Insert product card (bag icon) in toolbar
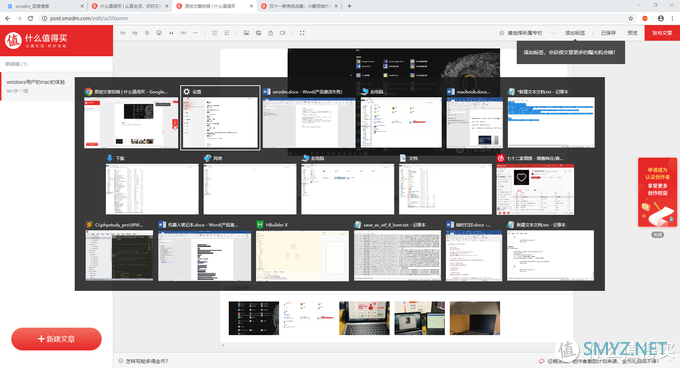Image resolution: width=680 pixels, height=368 pixels. point(271,33)
